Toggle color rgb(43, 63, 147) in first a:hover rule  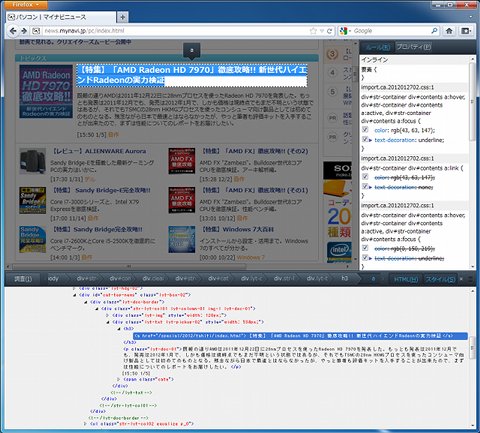coord(365,129)
